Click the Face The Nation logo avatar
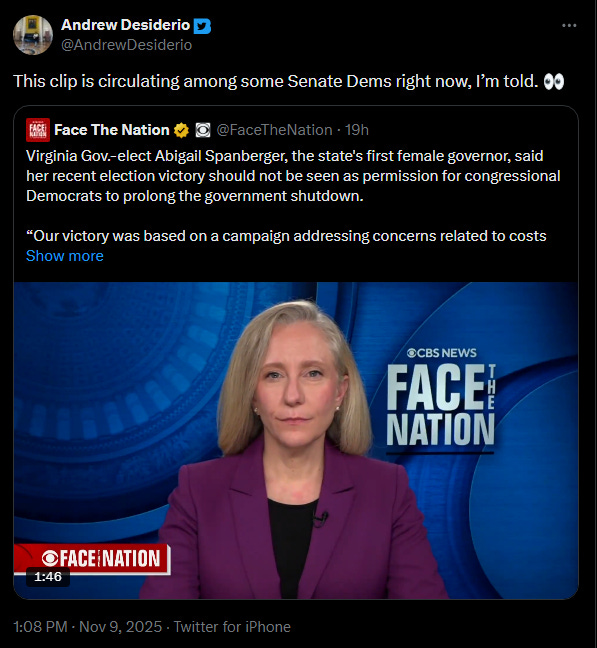The width and height of the screenshot is (597, 648). point(38,130)
